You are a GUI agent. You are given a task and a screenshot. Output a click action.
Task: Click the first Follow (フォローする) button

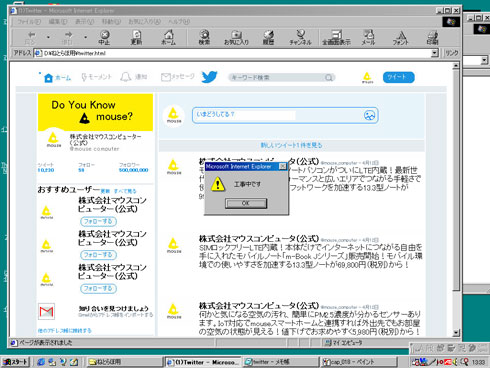98,221
